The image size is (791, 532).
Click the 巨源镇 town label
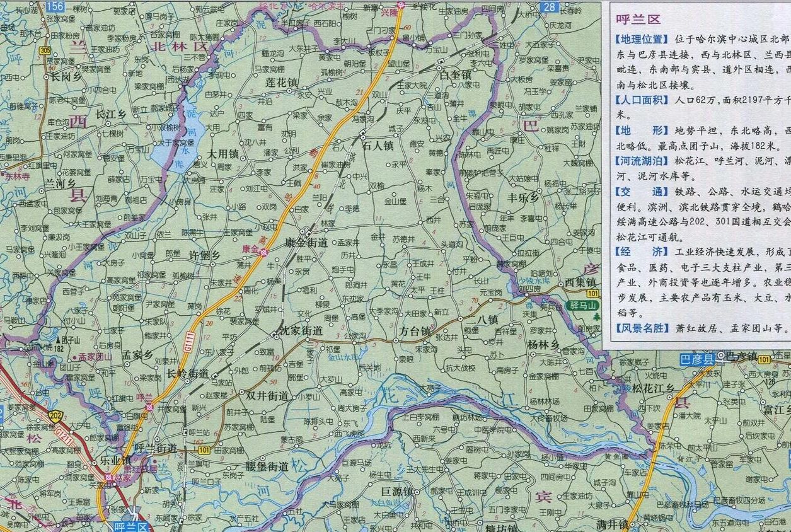396,490
